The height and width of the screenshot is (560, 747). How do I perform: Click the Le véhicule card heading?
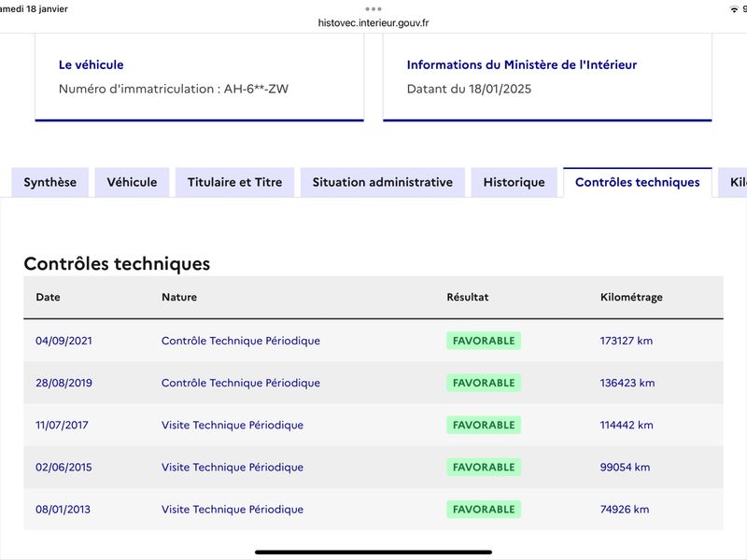click(91, 64)
